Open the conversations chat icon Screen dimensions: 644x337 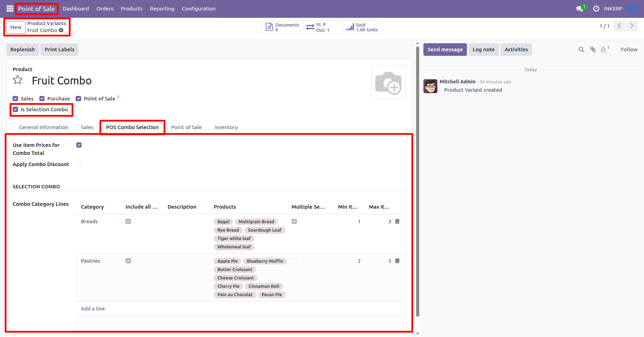pos(580,8)
